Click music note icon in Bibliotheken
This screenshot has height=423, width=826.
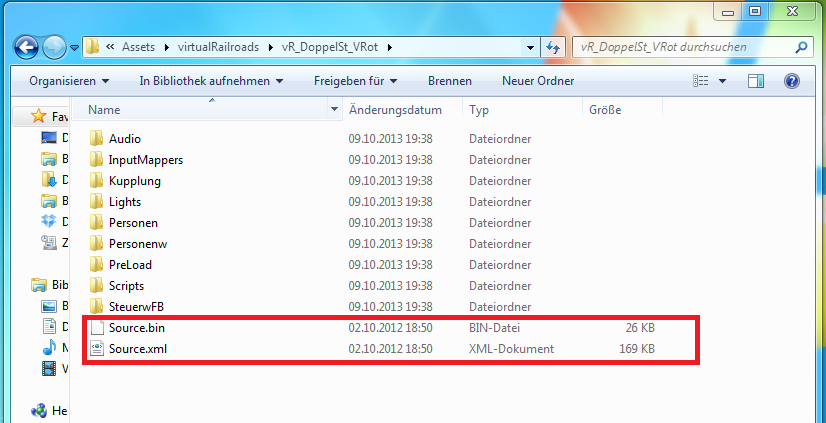coord(49,348)
